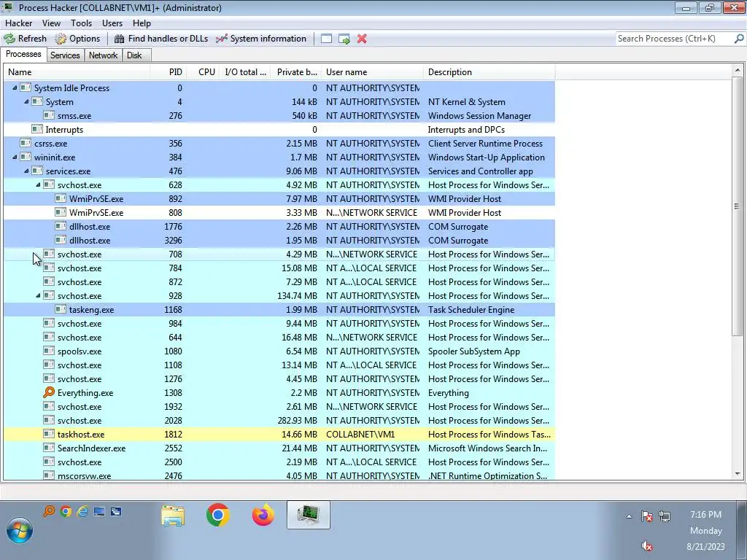Select the Processes tab

pyautogui.click(x=23, y=54)
